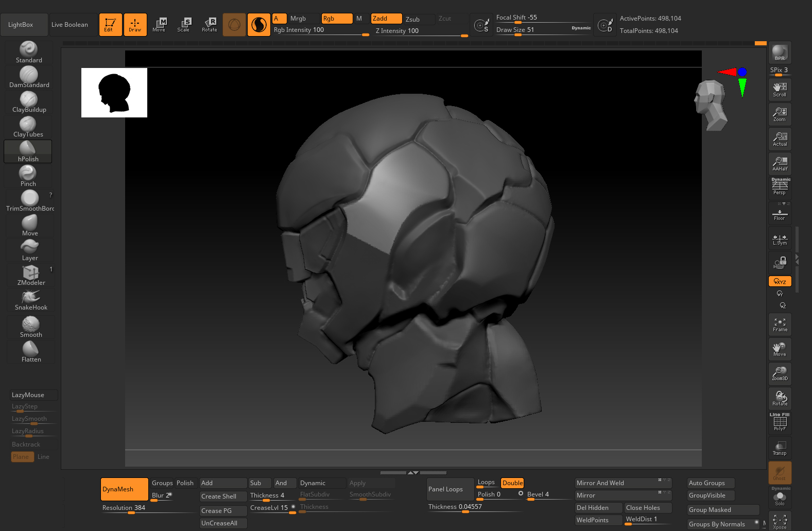Pick the Smooth brush

pyautogui.click(x=31, y=327)
